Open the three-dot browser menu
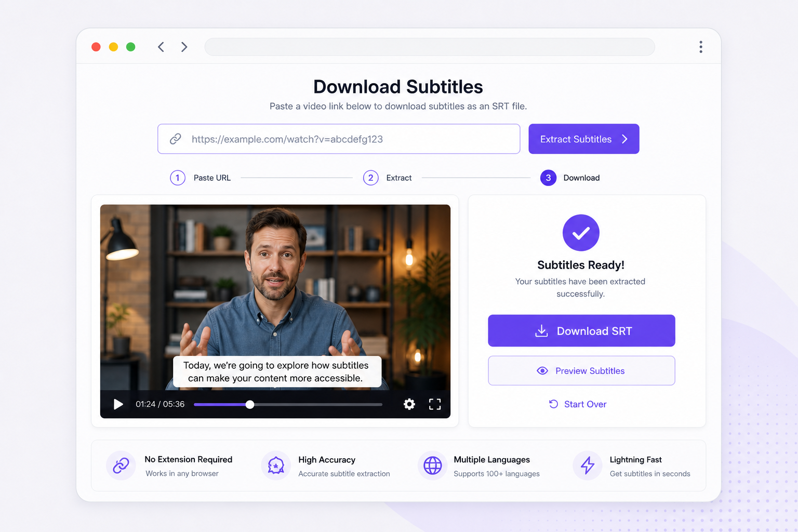 pos(701,47)
